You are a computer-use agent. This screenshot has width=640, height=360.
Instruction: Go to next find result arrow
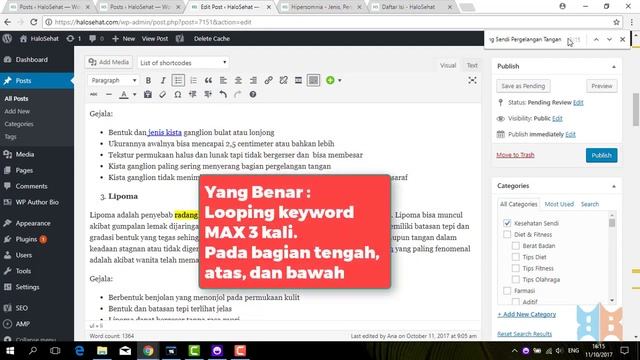click(609, 40)
